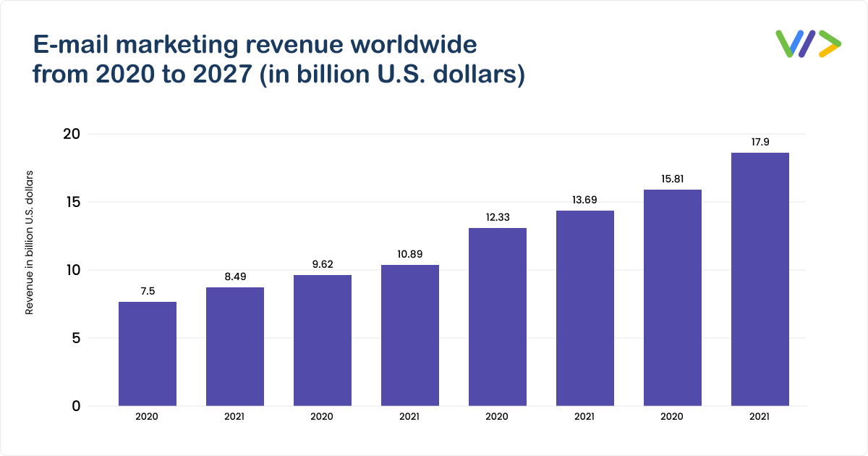
Task: Select the bar labeled 7.5
Action: [148, 354]
